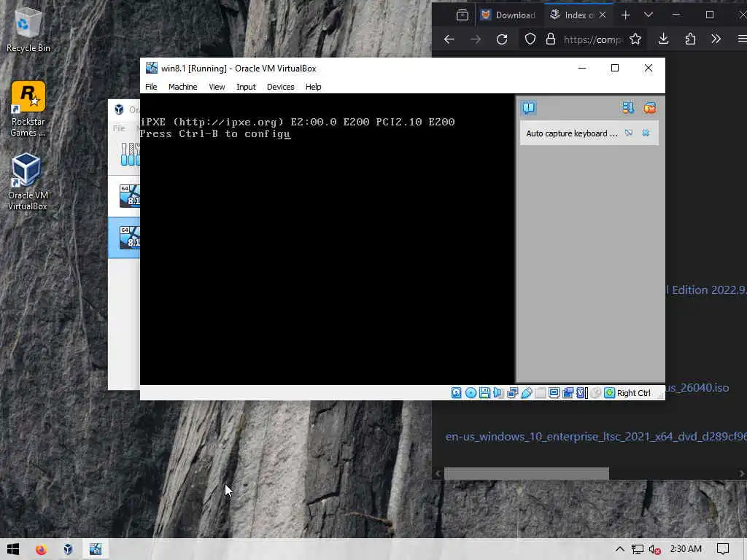
Task: Disable the Auto capture keyboard message icon
Action: (630, 133)
